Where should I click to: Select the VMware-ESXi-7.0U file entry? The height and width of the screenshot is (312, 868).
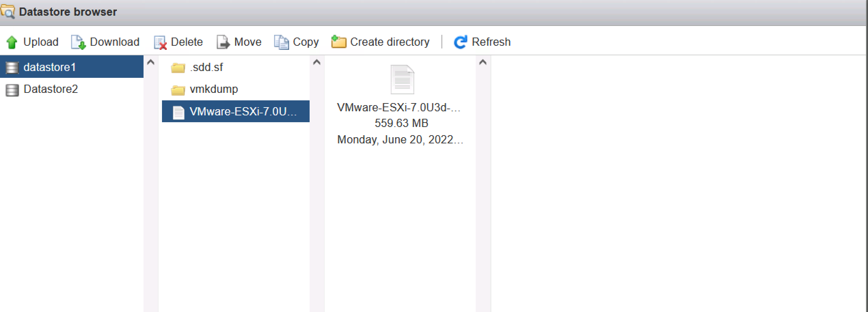pos(243,112)
